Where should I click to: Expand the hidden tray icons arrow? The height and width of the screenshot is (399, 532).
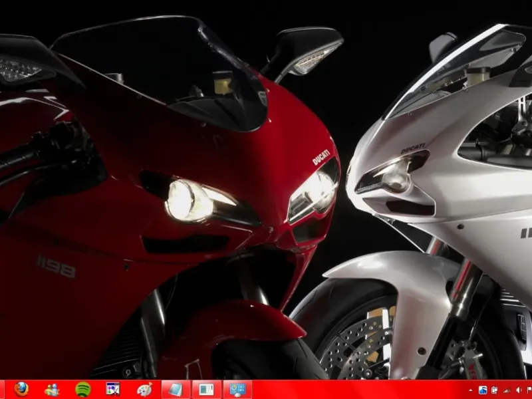click(x=471, y=390)
